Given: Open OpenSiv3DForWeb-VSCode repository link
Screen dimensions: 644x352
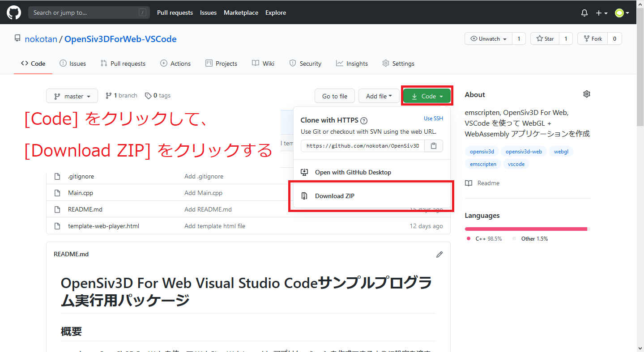Looking at the screenshot, I should (x=120, y=39).
